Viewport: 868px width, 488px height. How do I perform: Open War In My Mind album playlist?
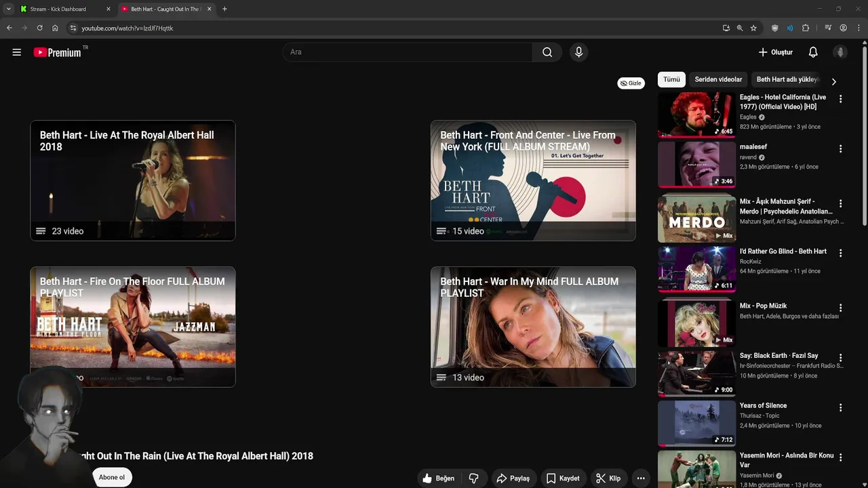[533, 327]
